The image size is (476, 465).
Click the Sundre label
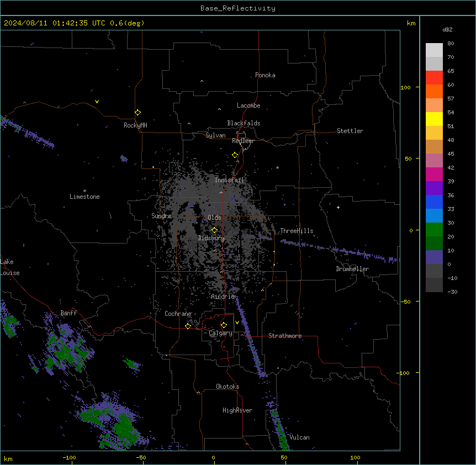[x=161, y=216]
